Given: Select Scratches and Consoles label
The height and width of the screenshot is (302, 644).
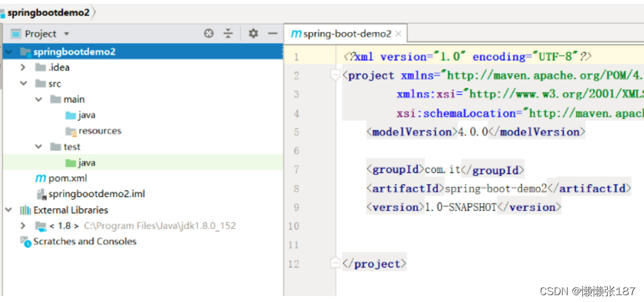Looking at the screenshot, I should pyautogui.click(x=85, y=242).
